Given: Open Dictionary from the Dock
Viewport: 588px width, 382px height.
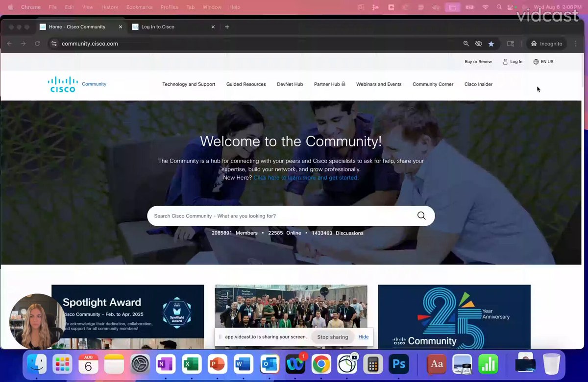Looking at the screenshot, I should [x=437, y=364].
